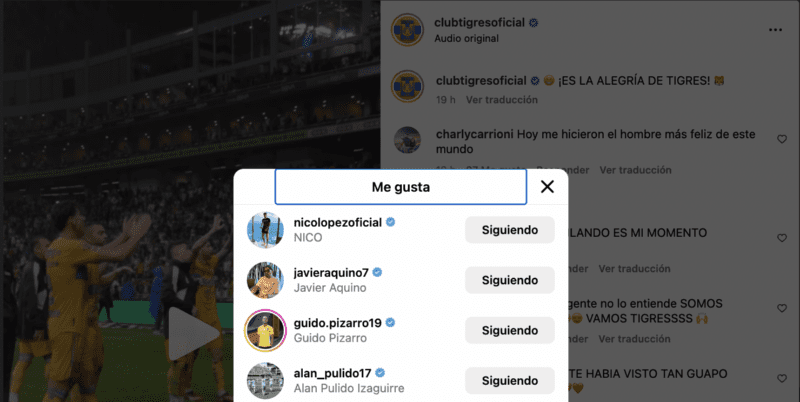Open the nicolopezoficial profile avatar
Screen dimensions: 800x402
pyautogui.click(x=265, y=230)
